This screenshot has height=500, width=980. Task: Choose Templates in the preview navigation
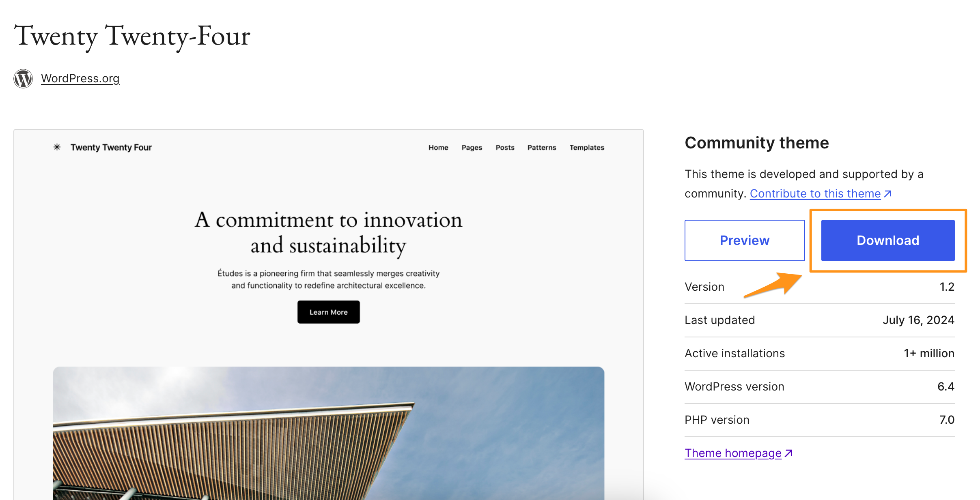[586, 148]
